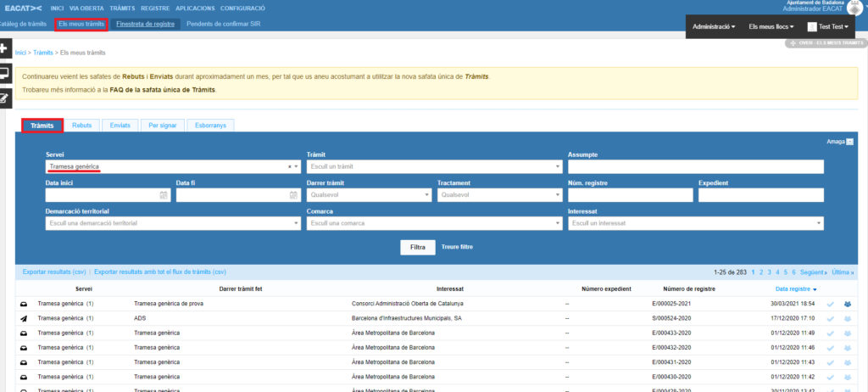868x392 pixels.
Task: Switch to the Rebuts tab
Action: [x=82, y=126]
